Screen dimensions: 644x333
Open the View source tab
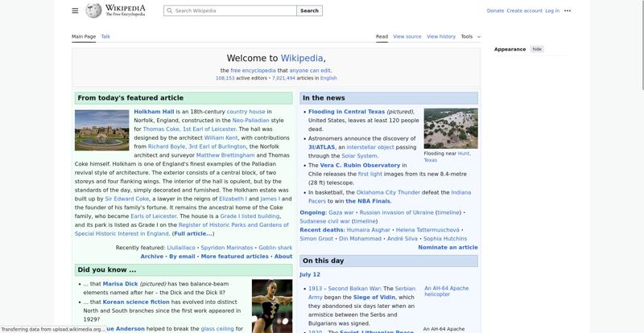click(407, 36)
